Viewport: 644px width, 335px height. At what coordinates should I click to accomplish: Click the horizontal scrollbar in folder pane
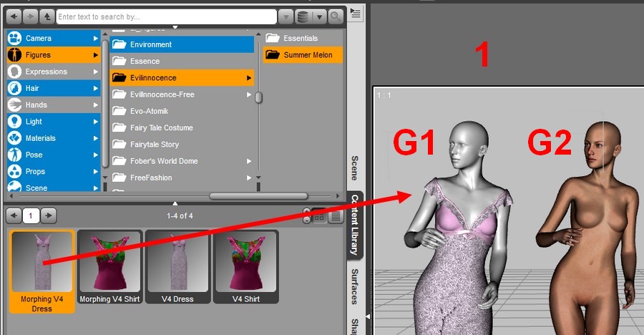258,196
